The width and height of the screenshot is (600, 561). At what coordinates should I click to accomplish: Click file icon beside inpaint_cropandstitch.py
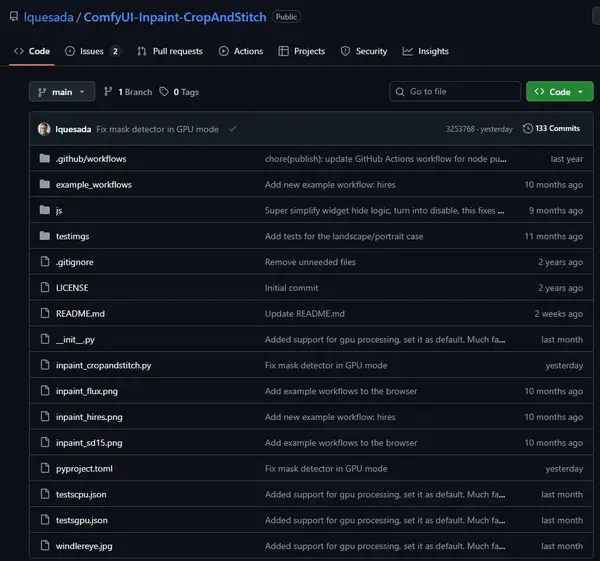pyautogui.click(x=45, y=365)
